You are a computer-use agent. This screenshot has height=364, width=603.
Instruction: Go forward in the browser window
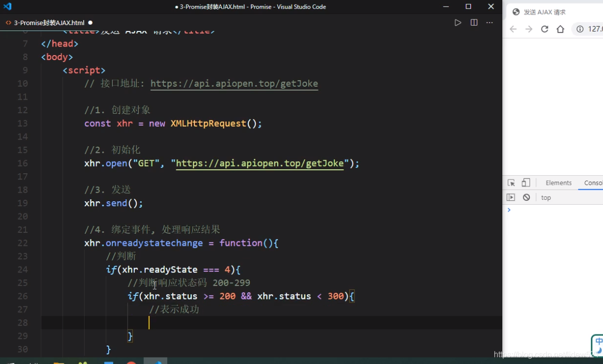529,29
